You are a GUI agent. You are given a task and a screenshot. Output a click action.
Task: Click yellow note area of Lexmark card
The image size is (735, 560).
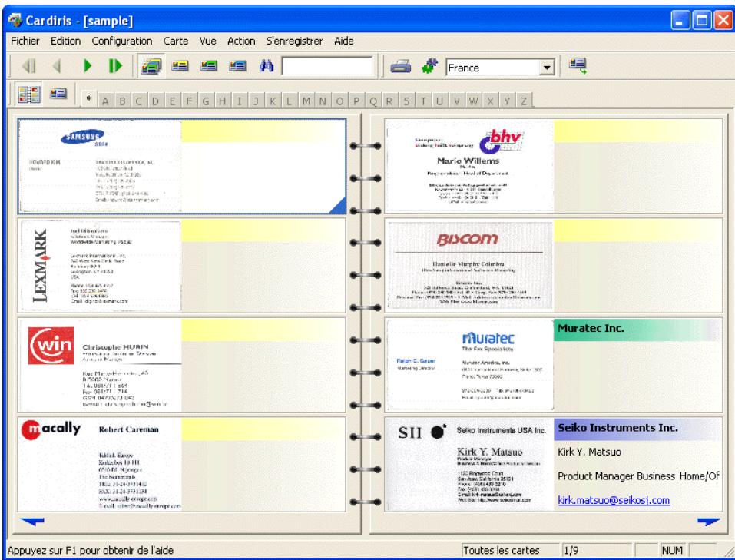[x=263, y=230]
